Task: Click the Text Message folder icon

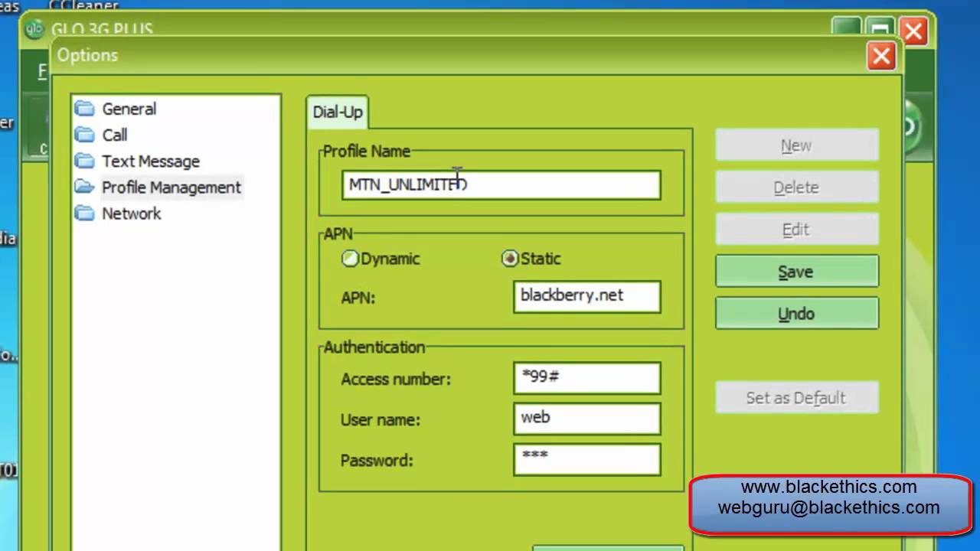Action: [84, 161]
